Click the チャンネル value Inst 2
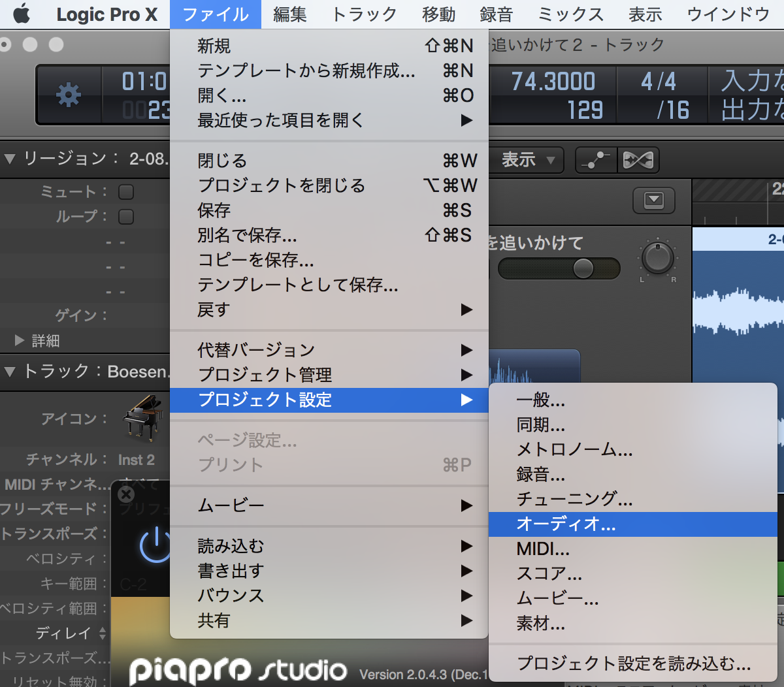Screen dimensions: 784x687 136,460
